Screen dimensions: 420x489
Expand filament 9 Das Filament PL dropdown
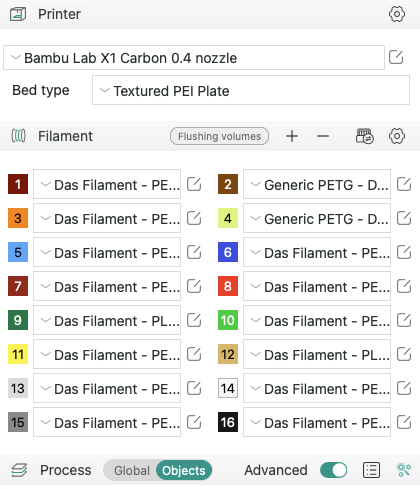pos(107,320)
